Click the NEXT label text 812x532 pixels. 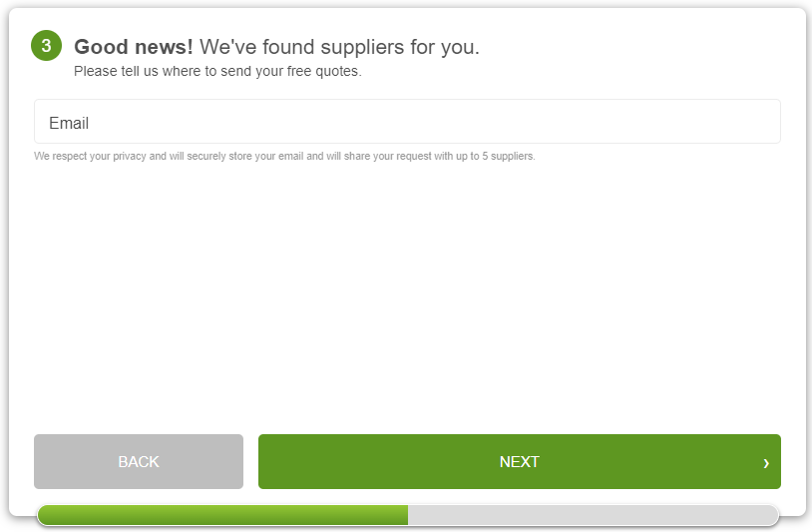(x=520, y=461)
